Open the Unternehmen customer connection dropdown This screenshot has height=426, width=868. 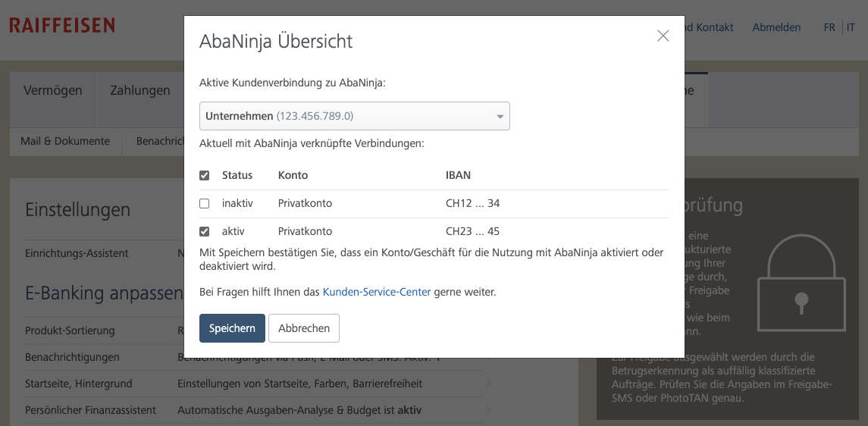pos(354,116)
